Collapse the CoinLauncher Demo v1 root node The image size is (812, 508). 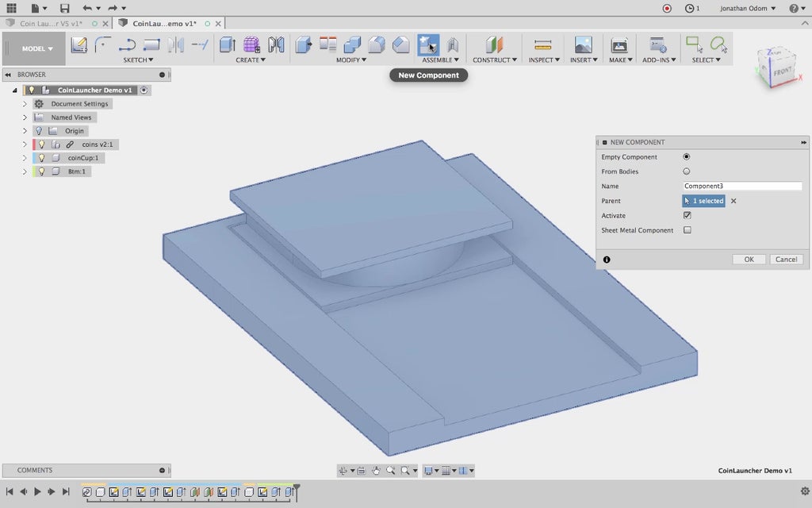[x=14, y=90]
